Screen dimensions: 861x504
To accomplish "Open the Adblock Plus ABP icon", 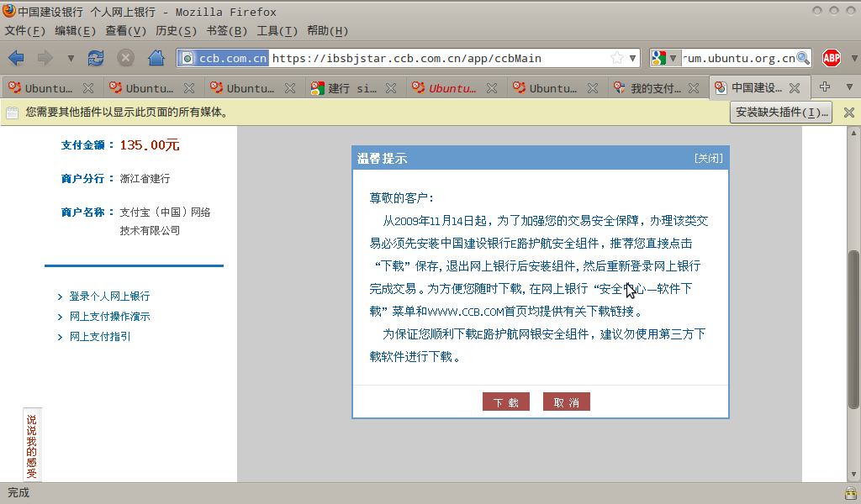I will [x=832, y=58].
